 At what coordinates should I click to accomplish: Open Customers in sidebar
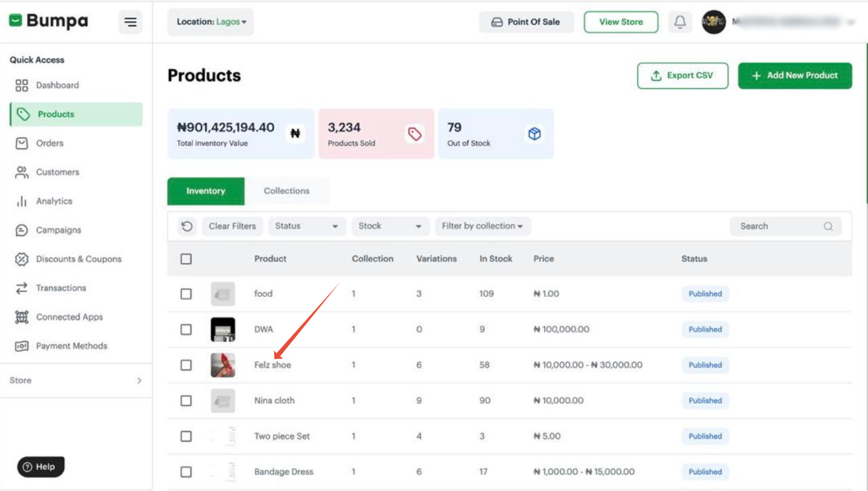tap(76, 172)
